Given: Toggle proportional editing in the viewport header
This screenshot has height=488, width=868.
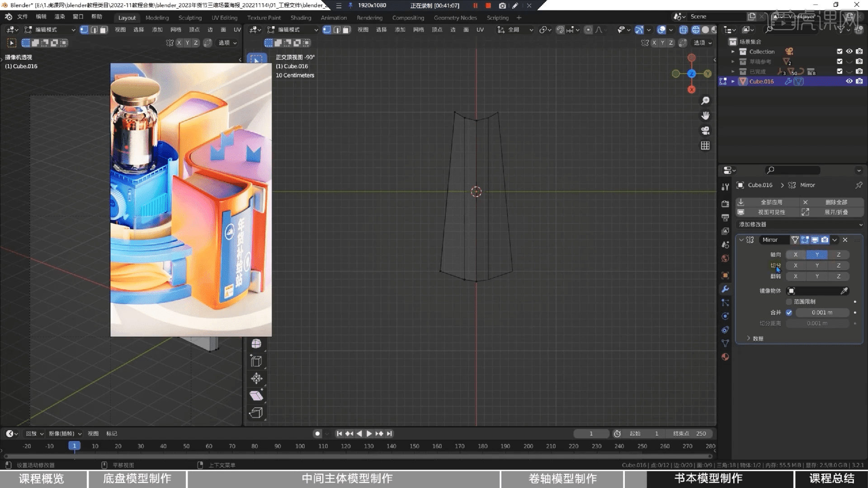Looking at the screenshot, I should [x=588, y=30].
